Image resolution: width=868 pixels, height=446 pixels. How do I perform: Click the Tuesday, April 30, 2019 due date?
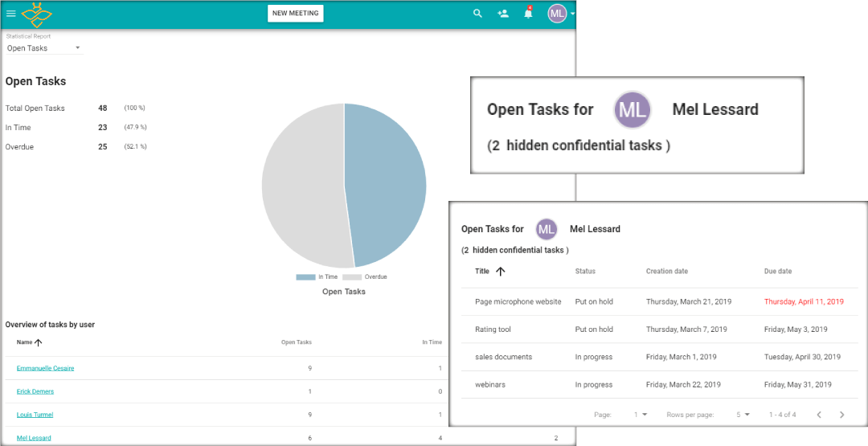click(x=802, y=357)
